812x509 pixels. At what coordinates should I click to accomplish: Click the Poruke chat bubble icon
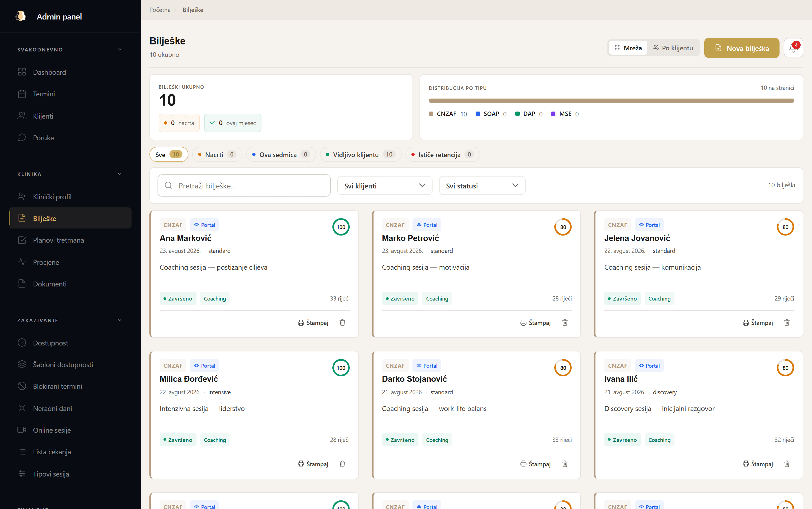(22, 138)
